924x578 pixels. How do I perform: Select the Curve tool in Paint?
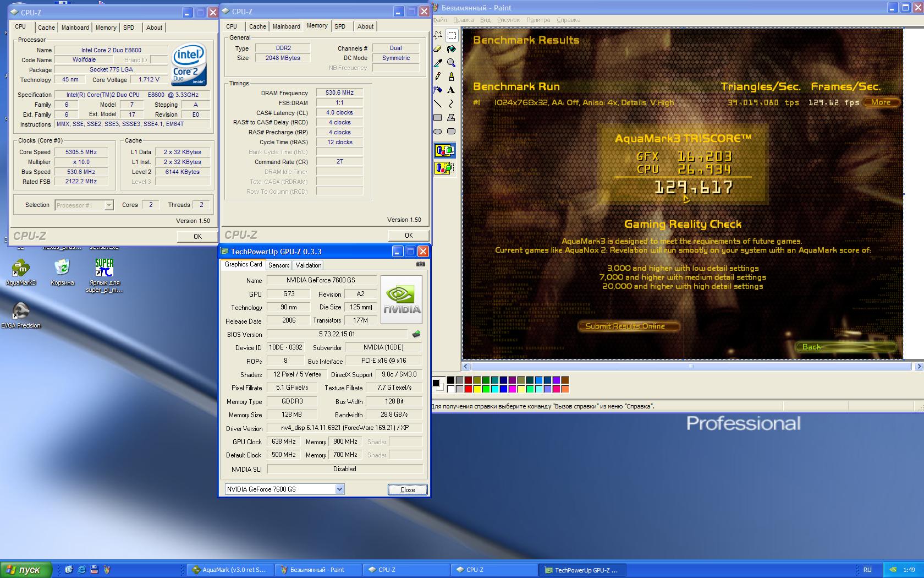pyautogui.click(x=452, y=103)
